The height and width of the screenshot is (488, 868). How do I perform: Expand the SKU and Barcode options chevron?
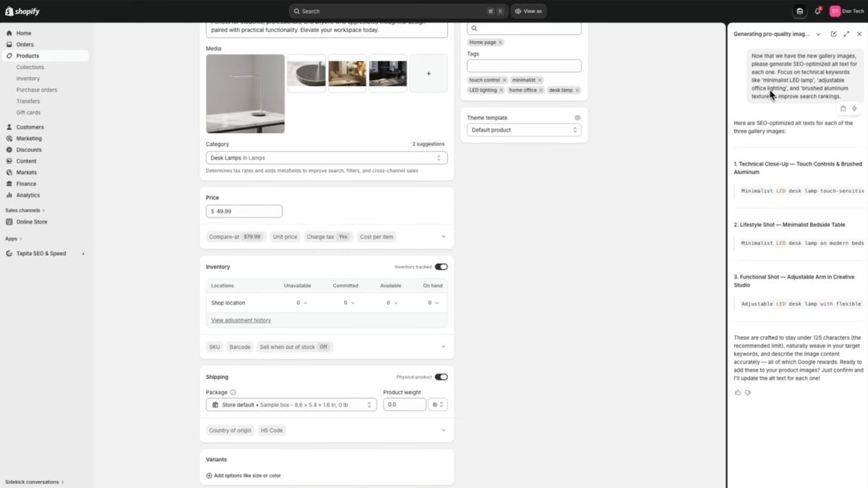[x=443, y=347]
